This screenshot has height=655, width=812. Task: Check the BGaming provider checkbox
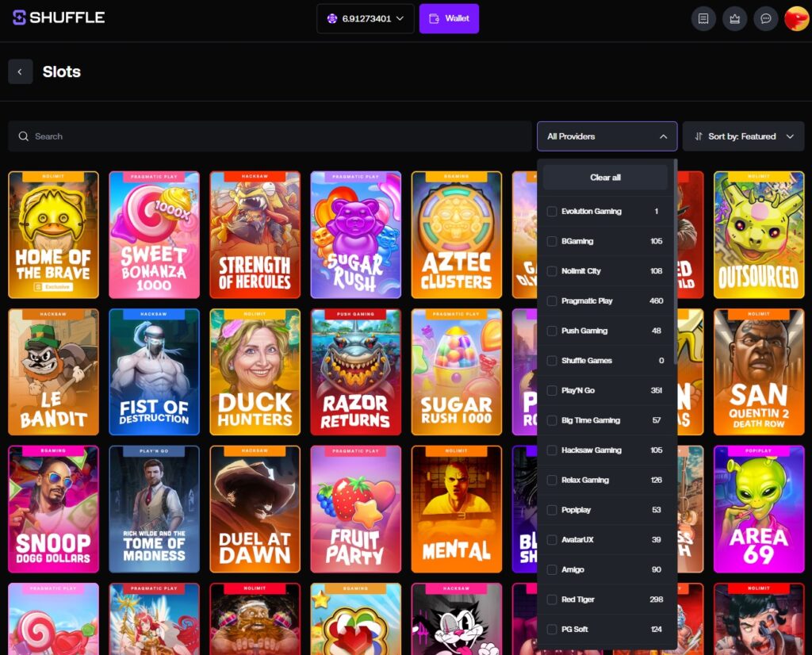tap(552, 241)
